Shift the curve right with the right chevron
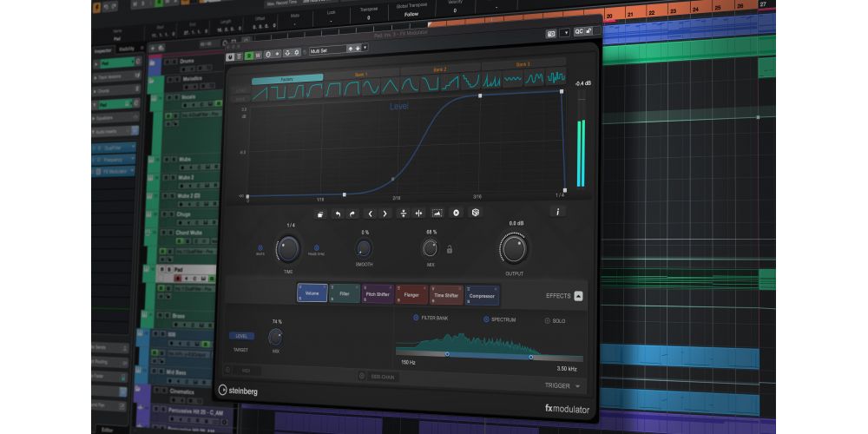868x434 pixels. 385,214
